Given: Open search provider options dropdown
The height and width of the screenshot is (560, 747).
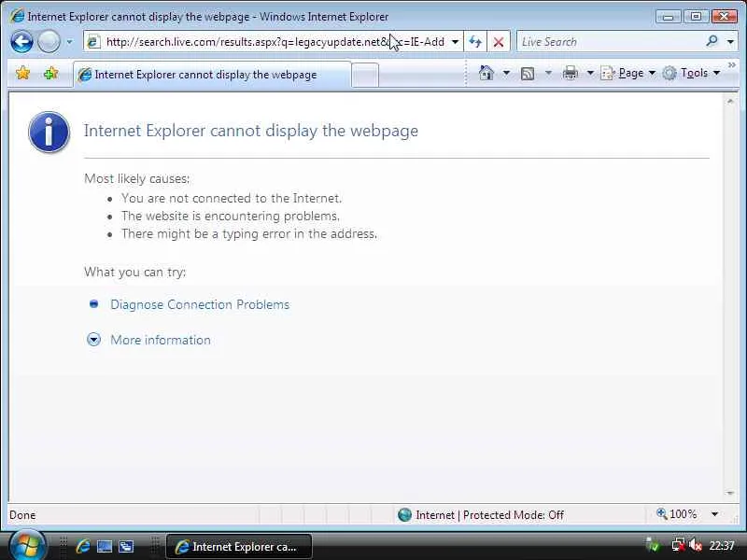Looking at the screenshot, I should coord(730,42).
